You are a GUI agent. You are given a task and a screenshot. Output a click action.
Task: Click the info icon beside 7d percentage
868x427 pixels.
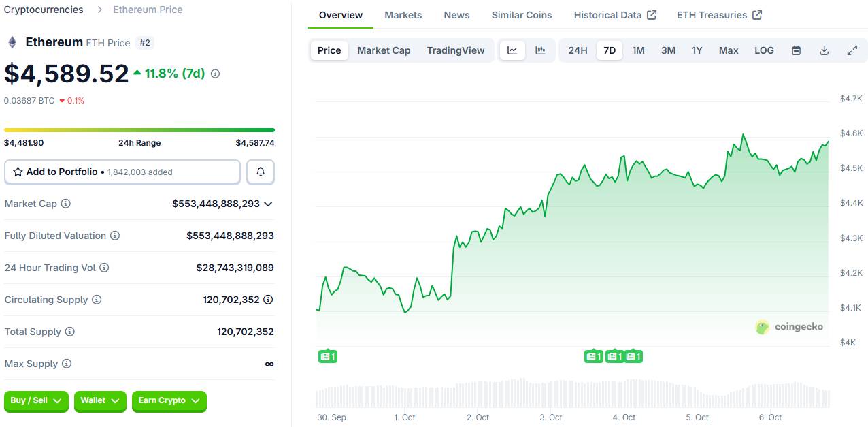point(215,74)
